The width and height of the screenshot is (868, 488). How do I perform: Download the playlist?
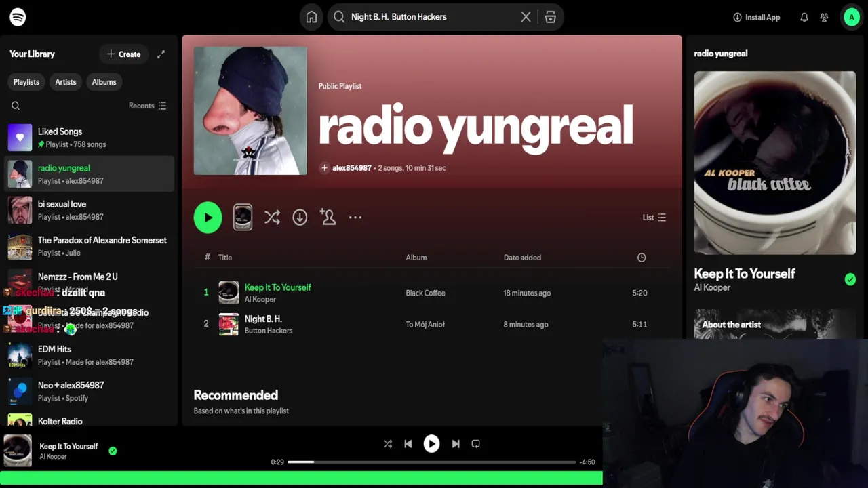point(300,218)
